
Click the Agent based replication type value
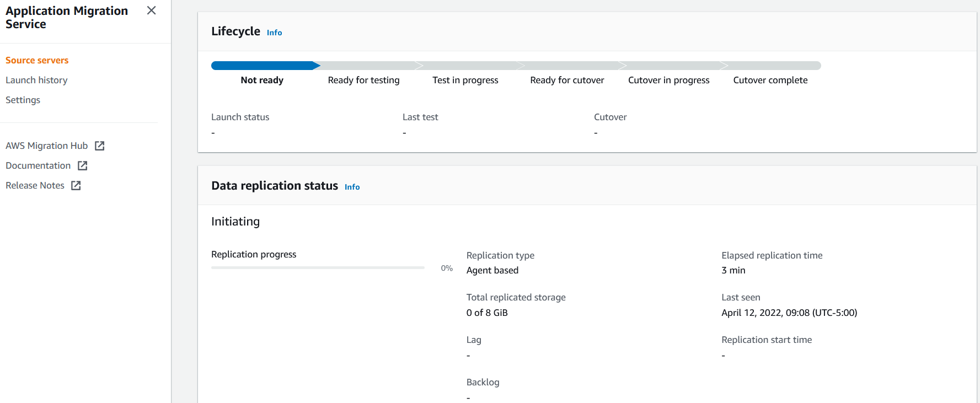pos(492,270)
